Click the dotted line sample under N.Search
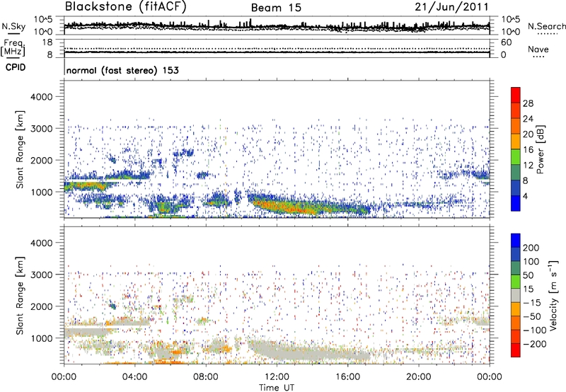This screenshot has width=566, height=392. (x=547, y=34)
